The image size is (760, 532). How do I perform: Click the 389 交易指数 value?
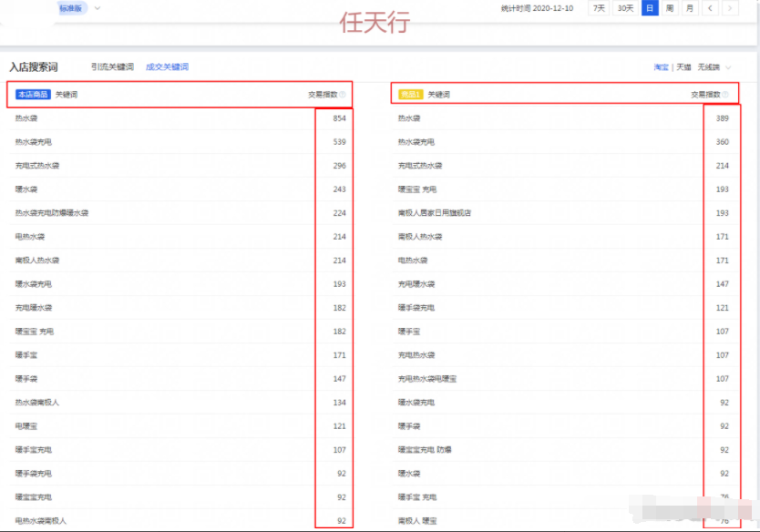pos(723,118)
